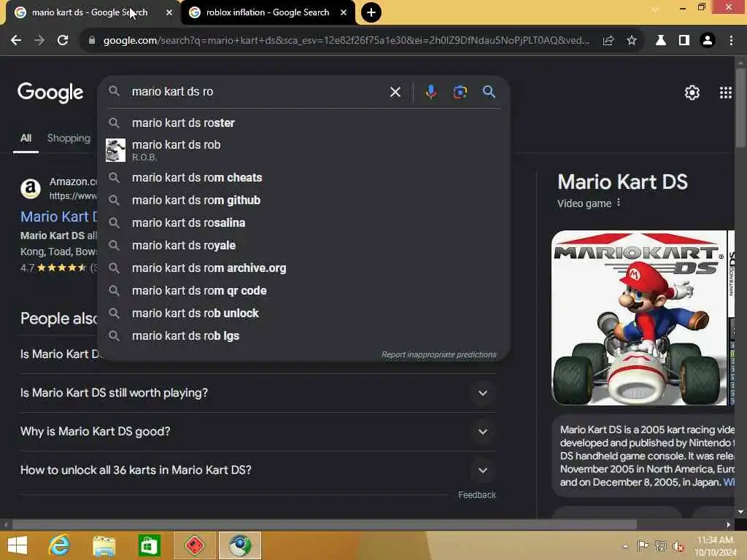Choose suggestion 'mario kart ds rosalina'
This screenshot has width=747, height=560.
click(303, 223)
